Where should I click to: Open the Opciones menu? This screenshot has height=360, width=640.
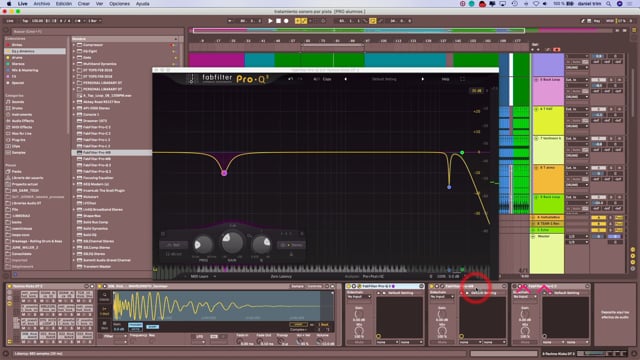pos(119,4)
